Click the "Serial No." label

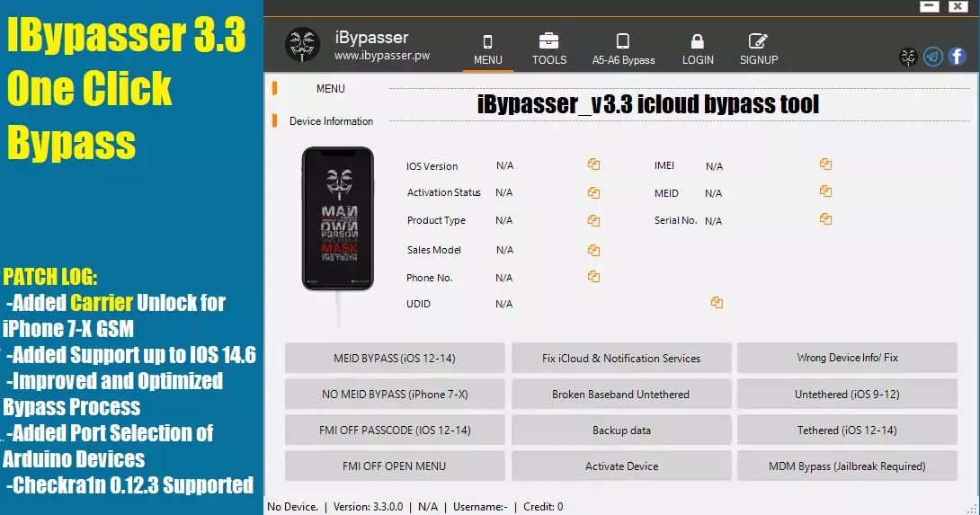[x=675, y=220]
